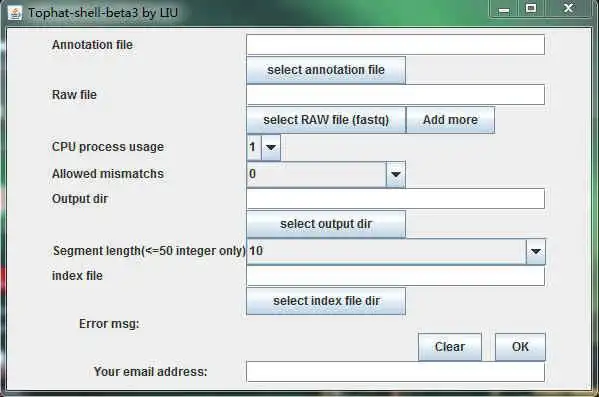Focus the Output dir text field
This screenshot has width=599, height=397.
(x=395, y=199)
